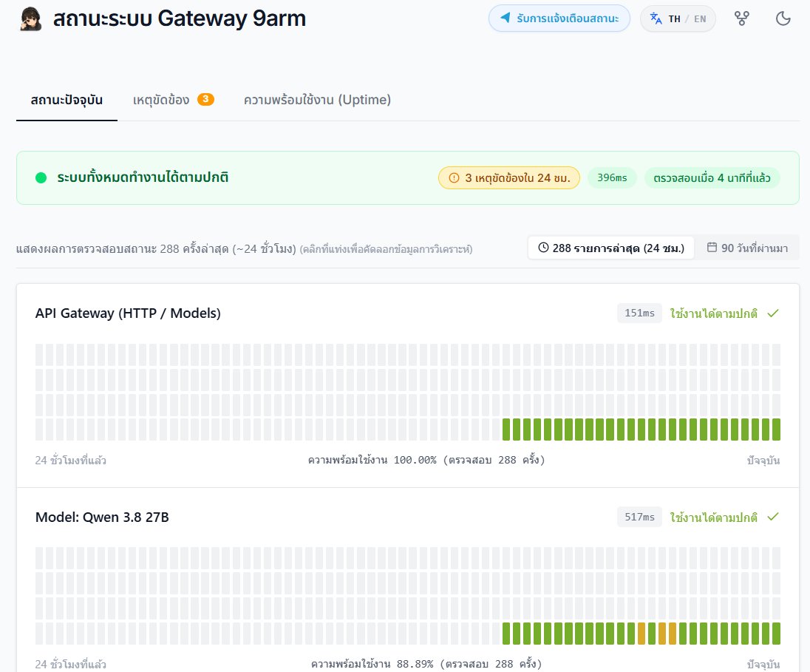Viewport: 810px width, 672px height.
Task: Click the ระบบทั้งหมดทำงานได้ตามปกติ banner text
Action: [x=143, y=178]
